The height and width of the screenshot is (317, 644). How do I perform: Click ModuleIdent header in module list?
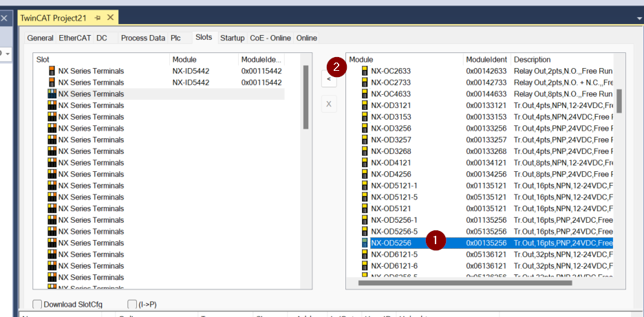(487, 60)
